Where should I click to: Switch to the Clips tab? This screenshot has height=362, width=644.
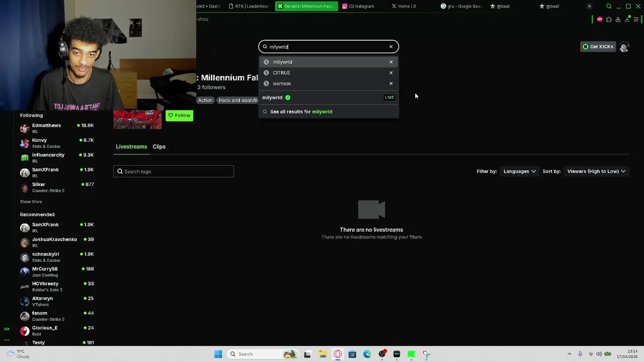(x=159, y=147)
